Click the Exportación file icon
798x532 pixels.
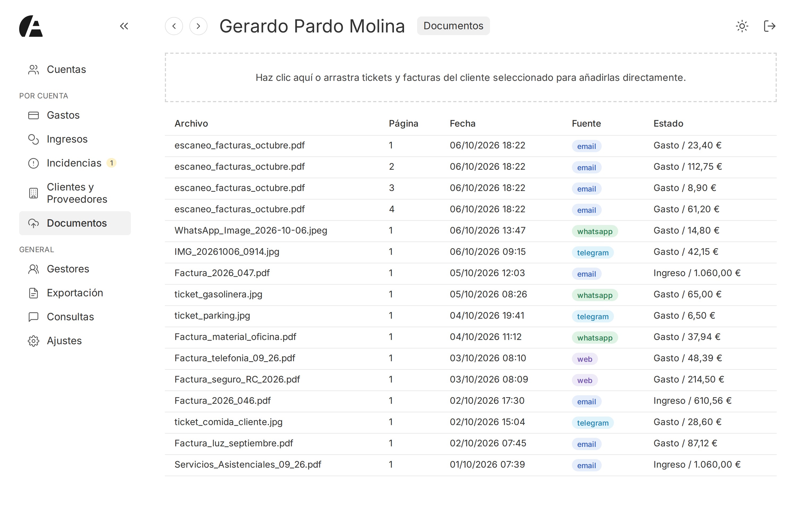pos(34,293)
